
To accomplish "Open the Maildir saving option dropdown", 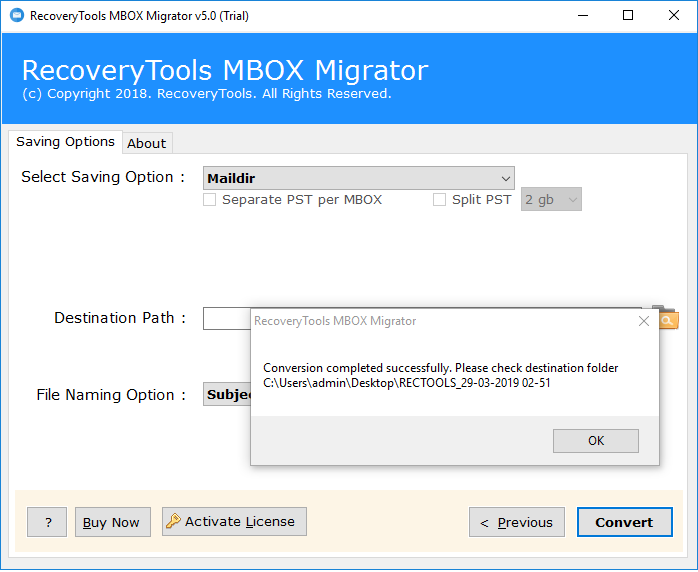I will click(359, 178).
